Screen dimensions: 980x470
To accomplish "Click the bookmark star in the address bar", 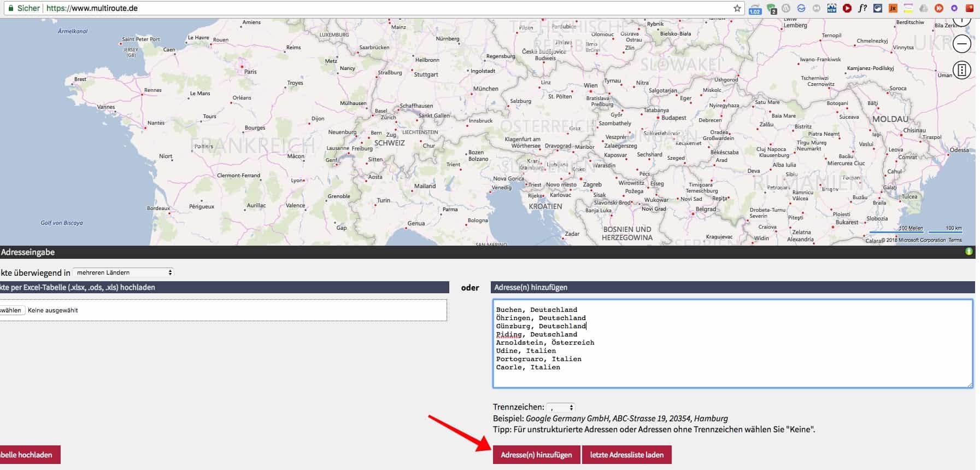I will pyautogui.click(x=737, y=8).
